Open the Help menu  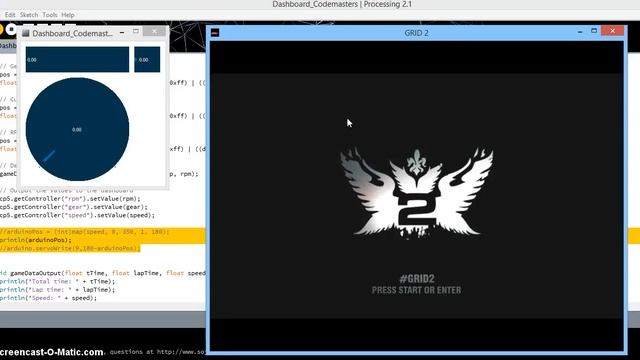click(68, 15)
